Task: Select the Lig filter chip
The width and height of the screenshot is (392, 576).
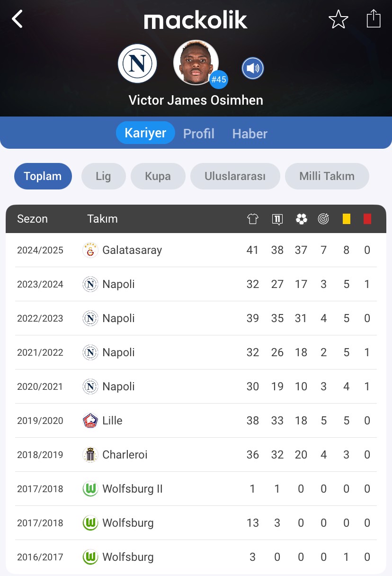Action: click(x=103, y=176)
